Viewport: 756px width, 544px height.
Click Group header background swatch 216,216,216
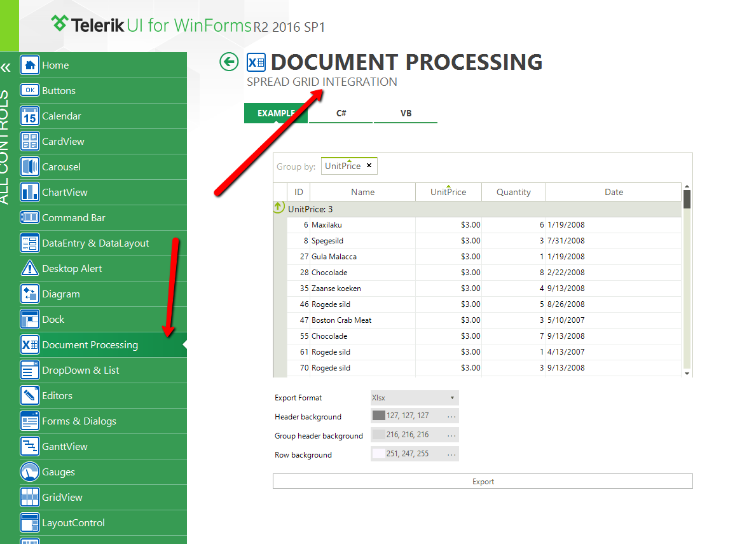point(379,435)
